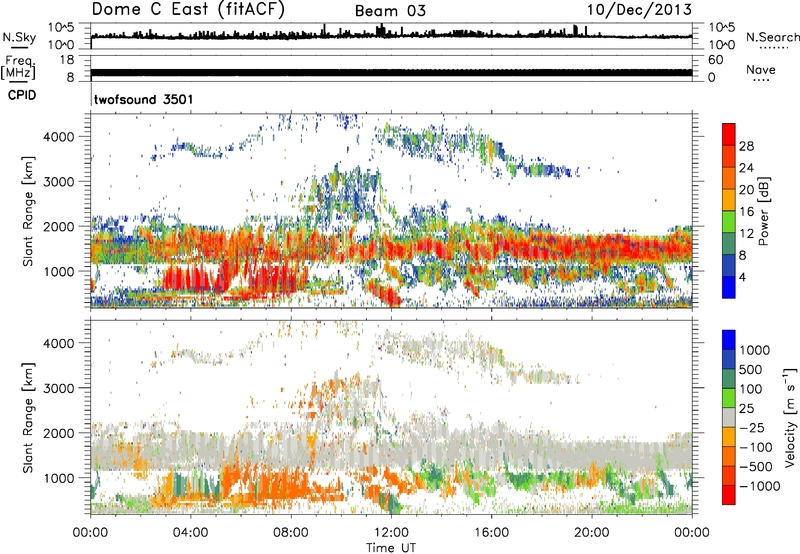
Task: Click the 'Dome C East (fitACF)' title
Action: coord(188,10)
